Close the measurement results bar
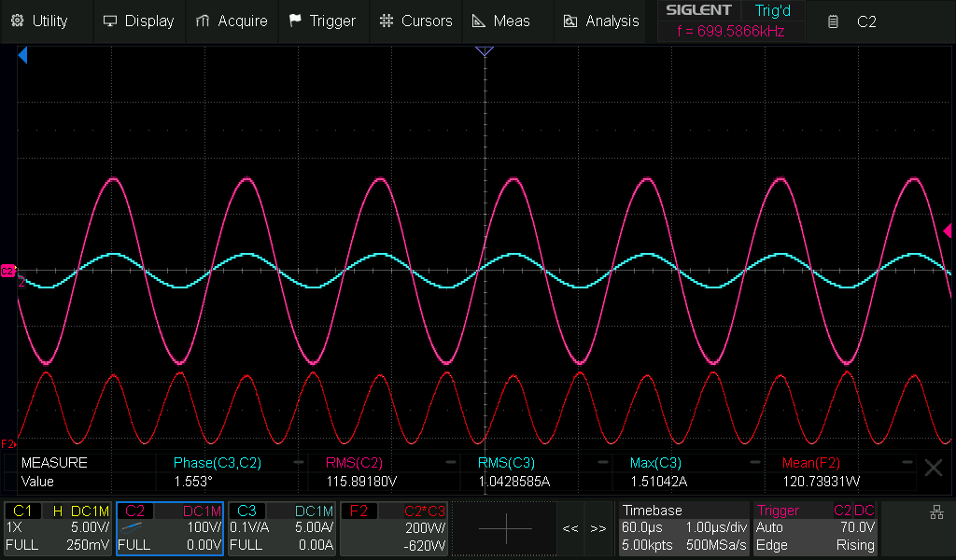Image resolution: width=956 pixels, height=560 pixels. (x=933, y=469)
